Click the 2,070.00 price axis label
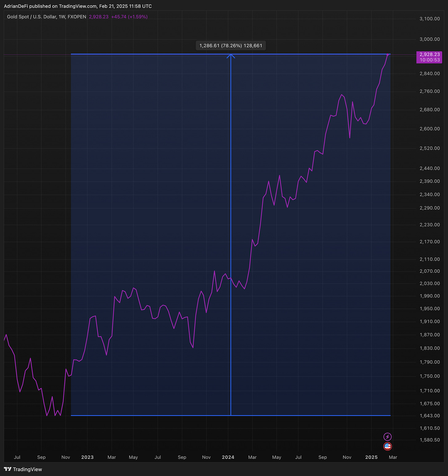Screen dimensions: 448x476 430,271
